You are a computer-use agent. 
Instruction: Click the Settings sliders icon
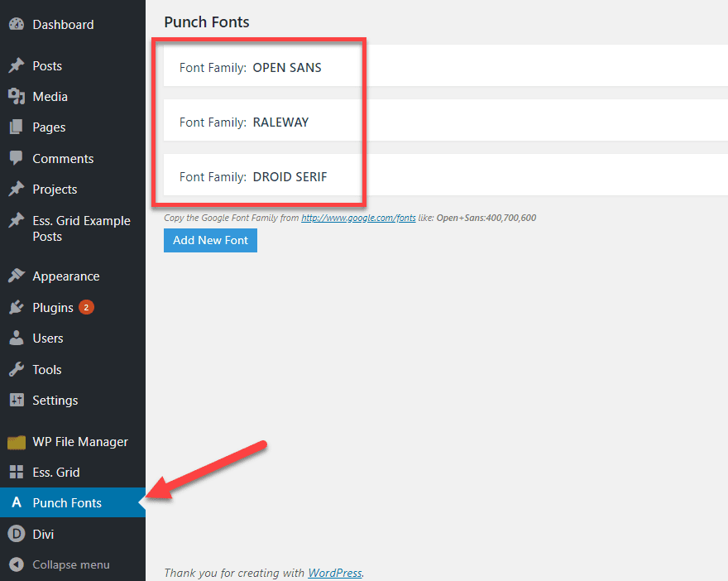coord(16,401)
